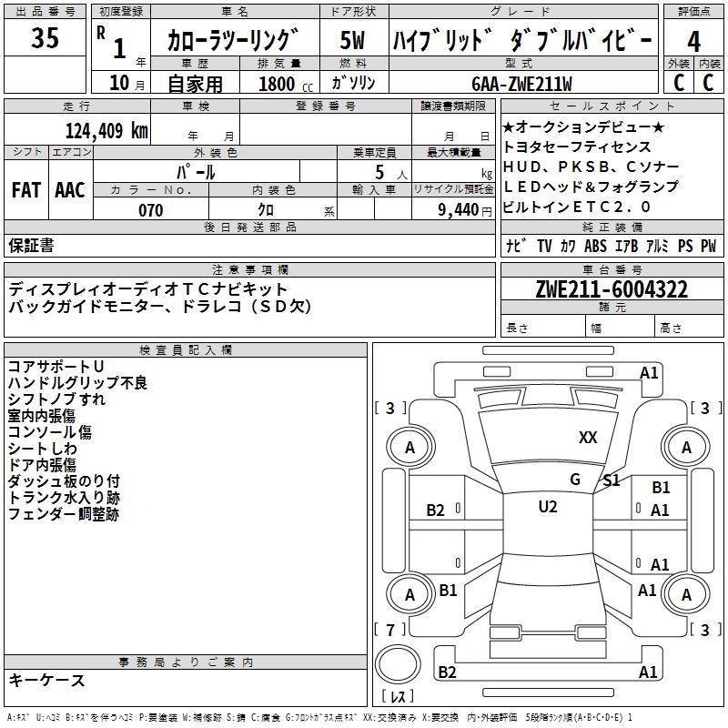The image size is (728, 728).
Task: Click the interior color クロ
Action: click(266, 210)
